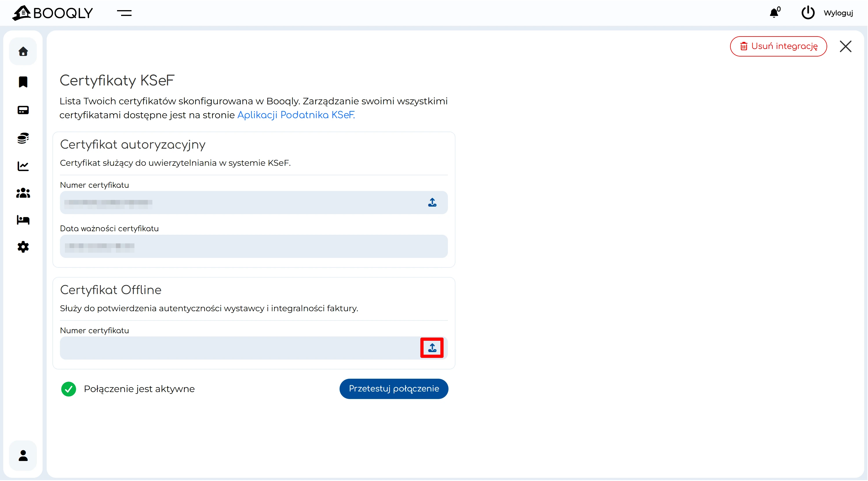868x481 pixels.
Task: Open the guests group sidebar icon
Action: [x=23, y=193]
